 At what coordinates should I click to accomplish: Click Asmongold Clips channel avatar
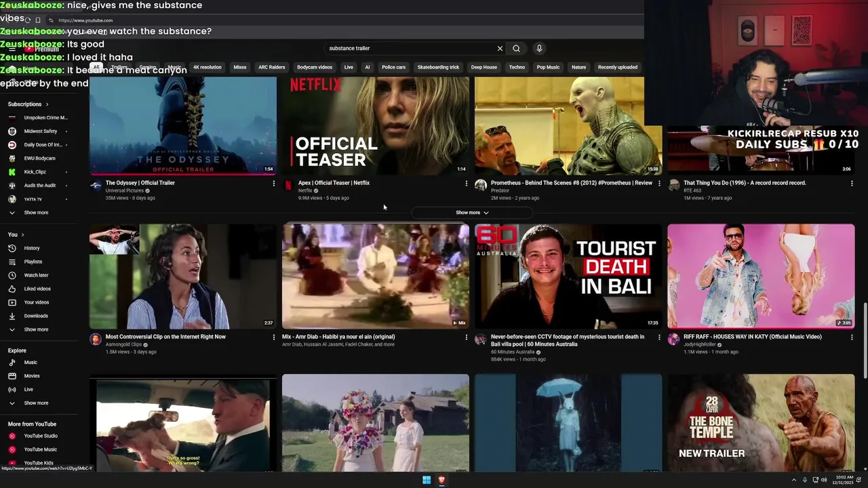click(96, 340)
